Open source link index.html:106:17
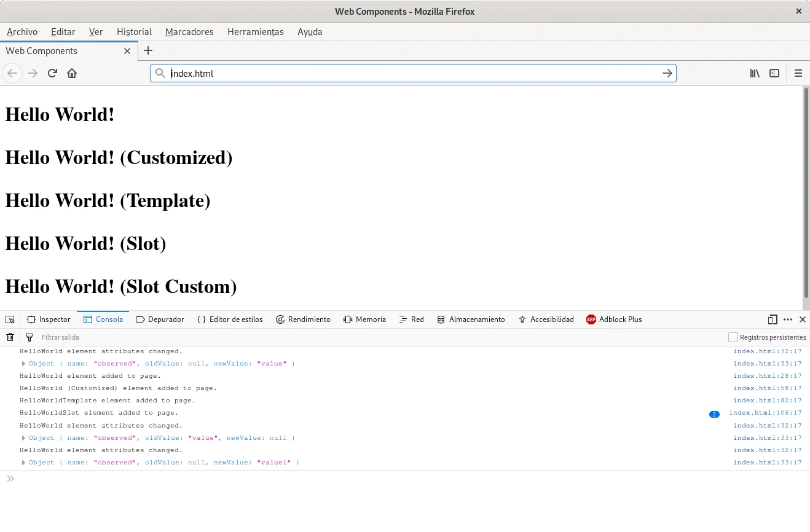Viewport: 810px width, 532px height. (x=765, y=413)
